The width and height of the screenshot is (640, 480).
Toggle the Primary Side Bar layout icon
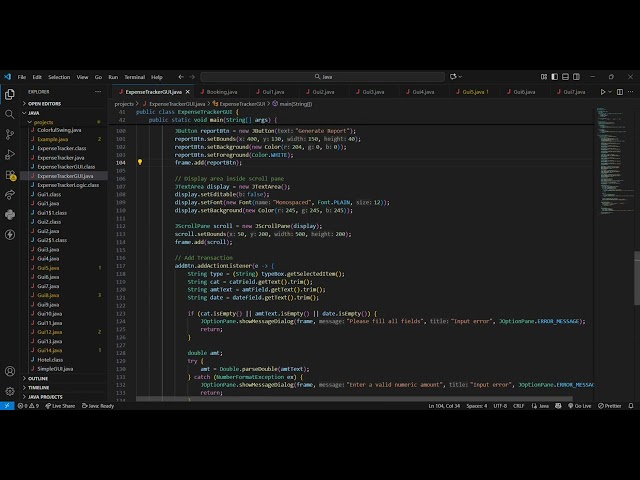coord(554,77)
